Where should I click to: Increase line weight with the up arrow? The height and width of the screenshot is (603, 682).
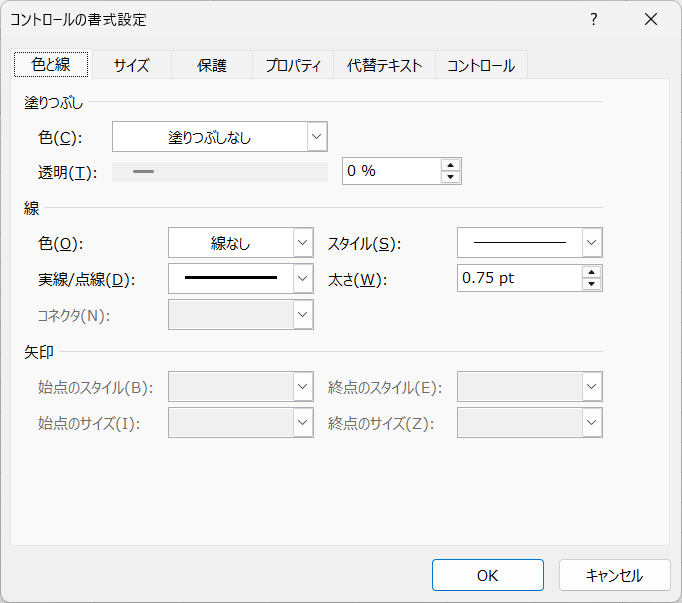(x=592, y=272)
